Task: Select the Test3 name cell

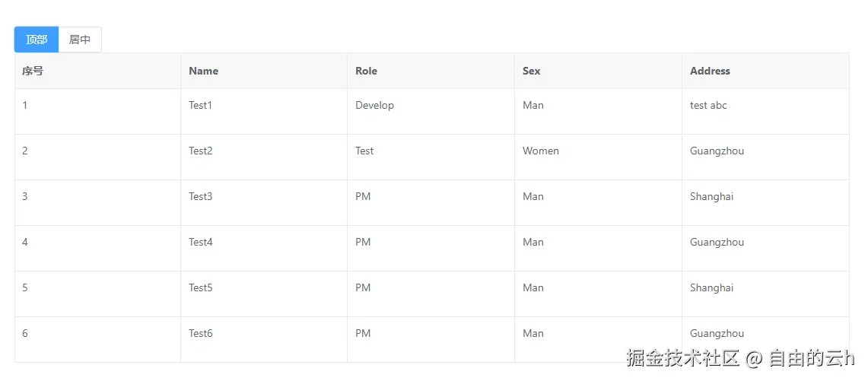Action: [x=201, y=196]
